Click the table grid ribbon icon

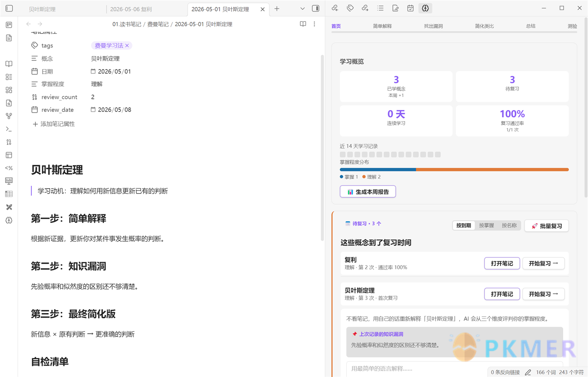(x=9, y=194)
